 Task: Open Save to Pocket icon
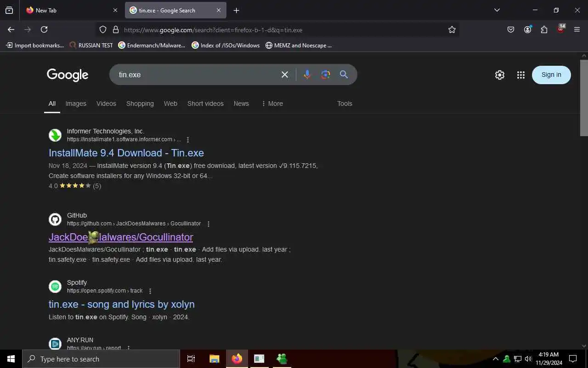click(511, 29)
